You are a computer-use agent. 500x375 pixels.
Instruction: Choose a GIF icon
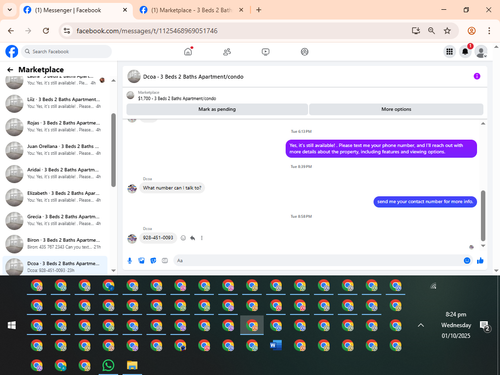(165, 261)
